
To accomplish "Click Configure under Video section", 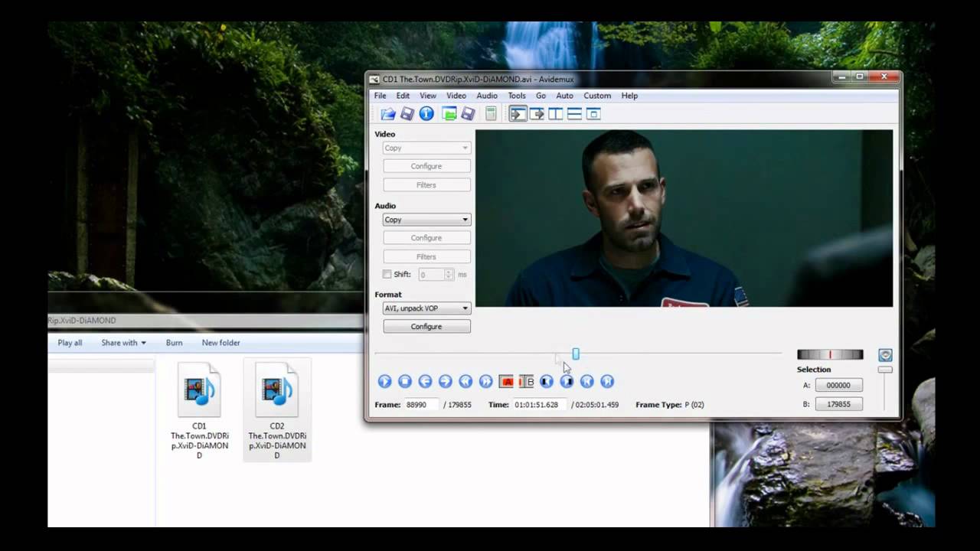I will click(x=426, y=166).
